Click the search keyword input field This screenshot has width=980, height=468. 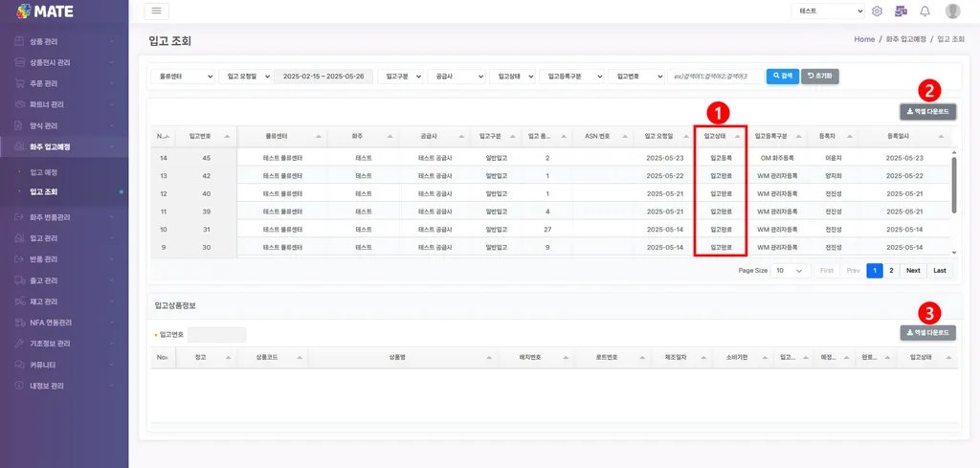coord(716,77)
